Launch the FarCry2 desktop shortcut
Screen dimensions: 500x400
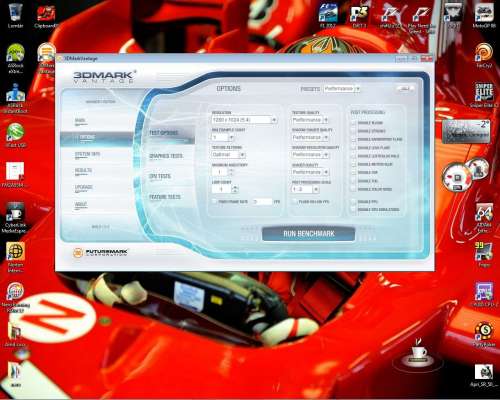(x=484, y=56)
